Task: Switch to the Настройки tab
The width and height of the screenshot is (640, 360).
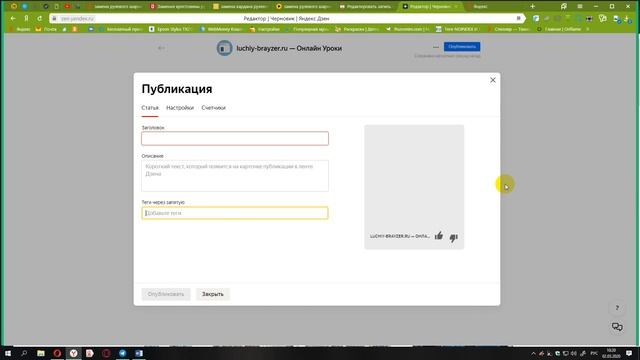Action: point(180,108)
